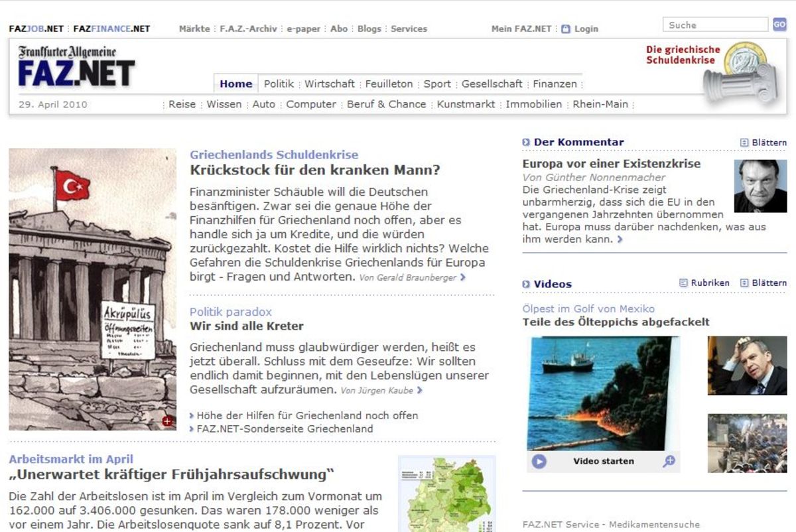Open FAZ.NET-Sonderseite Griechenland link
This screenshot has width=796, height=532.
coord(285,429)
